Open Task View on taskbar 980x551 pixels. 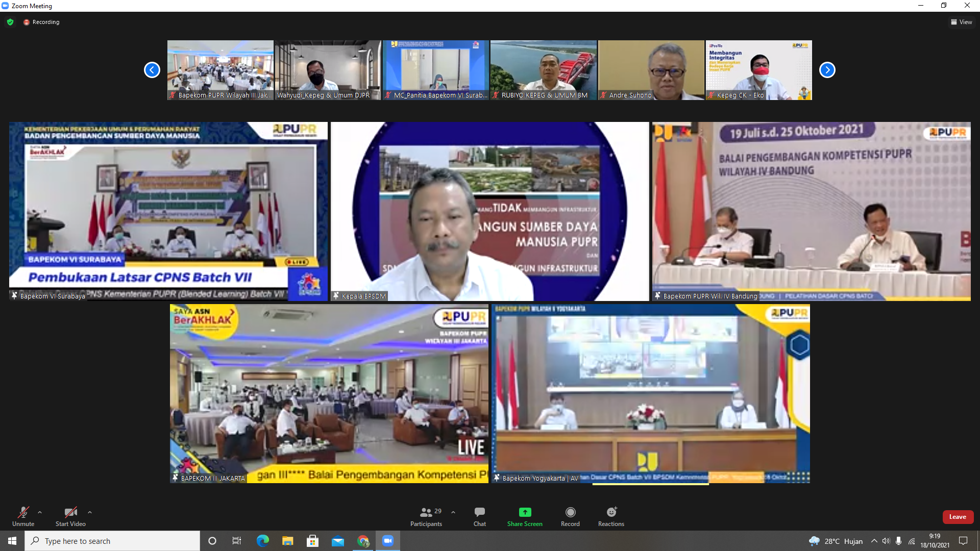(237, 541)
